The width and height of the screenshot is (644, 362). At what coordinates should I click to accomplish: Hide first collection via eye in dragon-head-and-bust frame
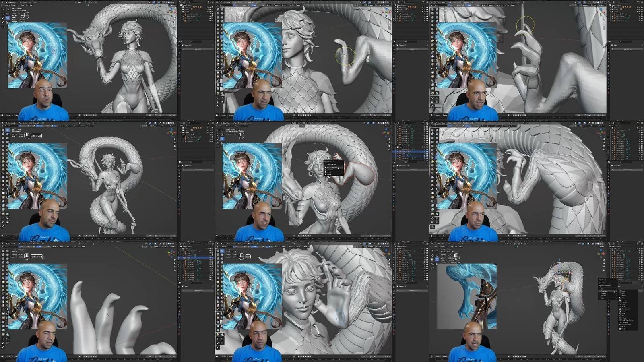click(210, 7)
